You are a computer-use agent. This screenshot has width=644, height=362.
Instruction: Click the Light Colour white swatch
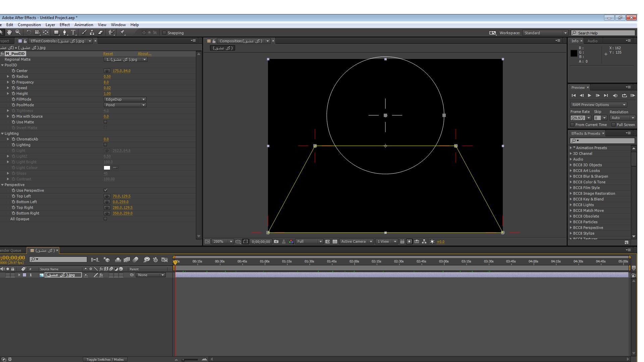click(x=107, y=168)
